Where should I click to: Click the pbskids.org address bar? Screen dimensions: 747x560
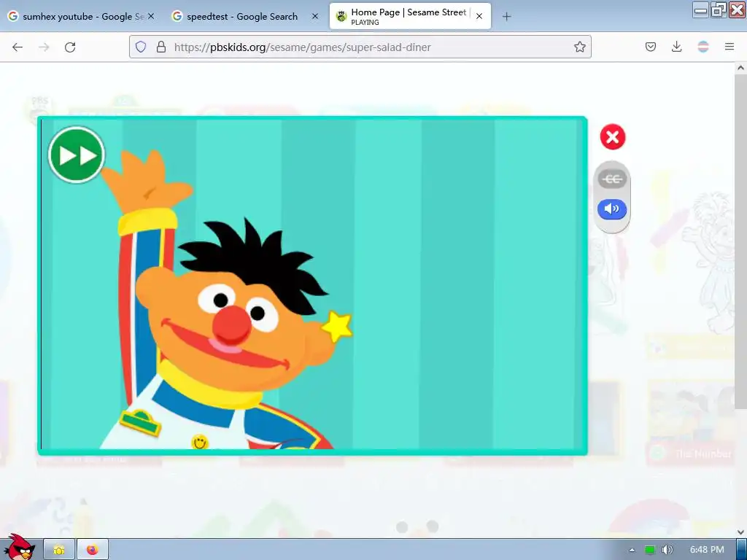(x=360, y=47)
